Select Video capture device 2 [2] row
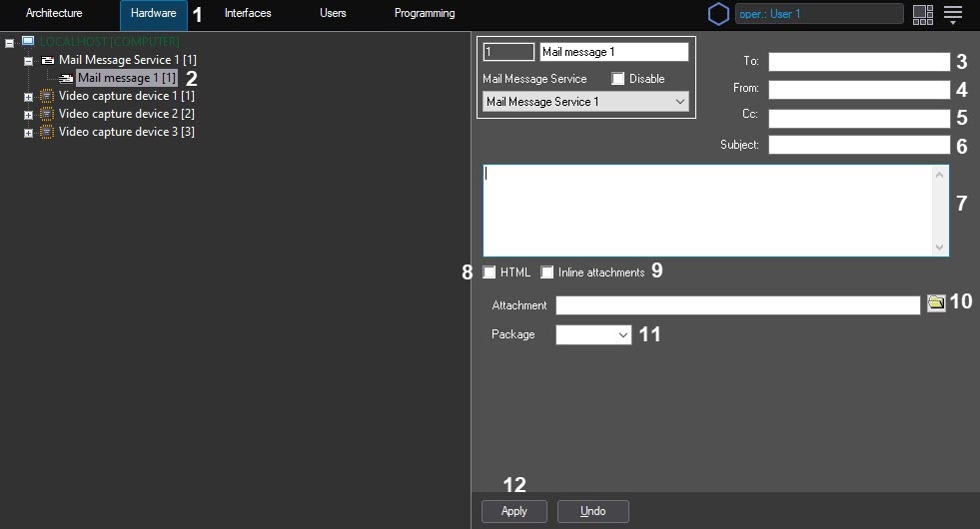The height and width of the screenshot is (529, 980). coord(126,115)
